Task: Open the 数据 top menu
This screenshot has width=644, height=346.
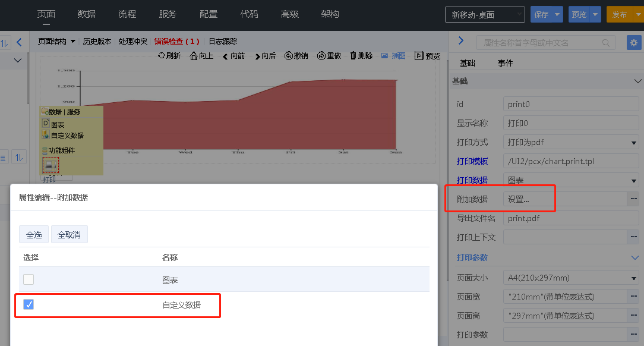Action: pyautogui.click(x=87, y=14)
